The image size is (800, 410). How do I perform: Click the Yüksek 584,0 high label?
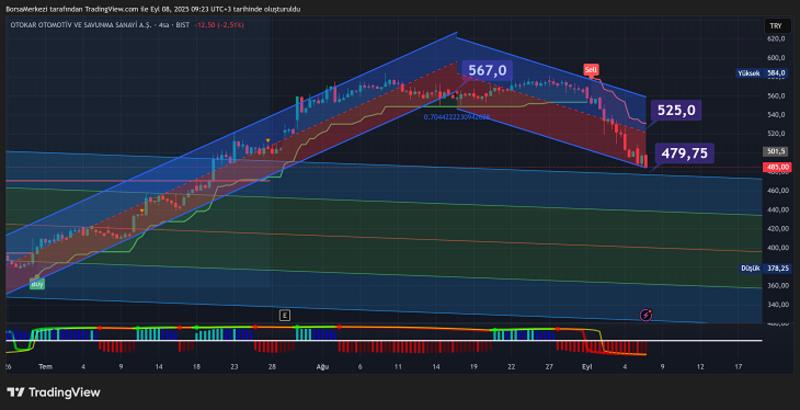click(763, 73)
